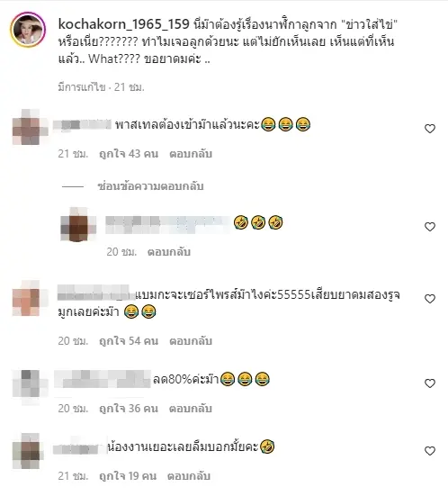Tap the heart on the แบมกะจะเซอร์ไพรส์ comment

click(x=430, y=299)
